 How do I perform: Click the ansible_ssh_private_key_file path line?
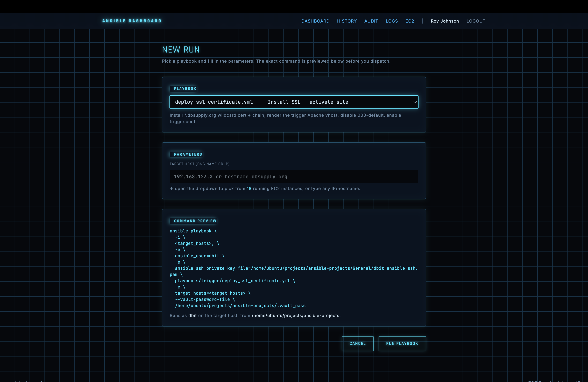293,271
